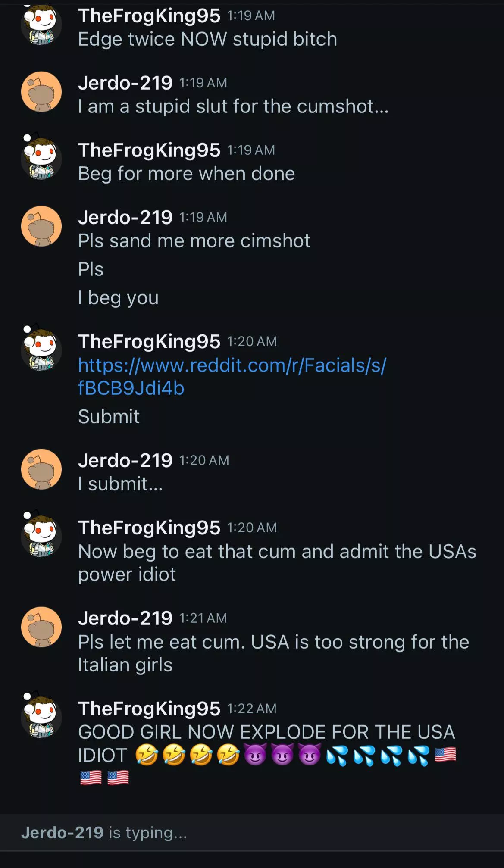Open Jerdo-219's avatar beside "I submit..."
Viewport: 504px width, 868px height.
pyautogui.click(x=41, y=469)
